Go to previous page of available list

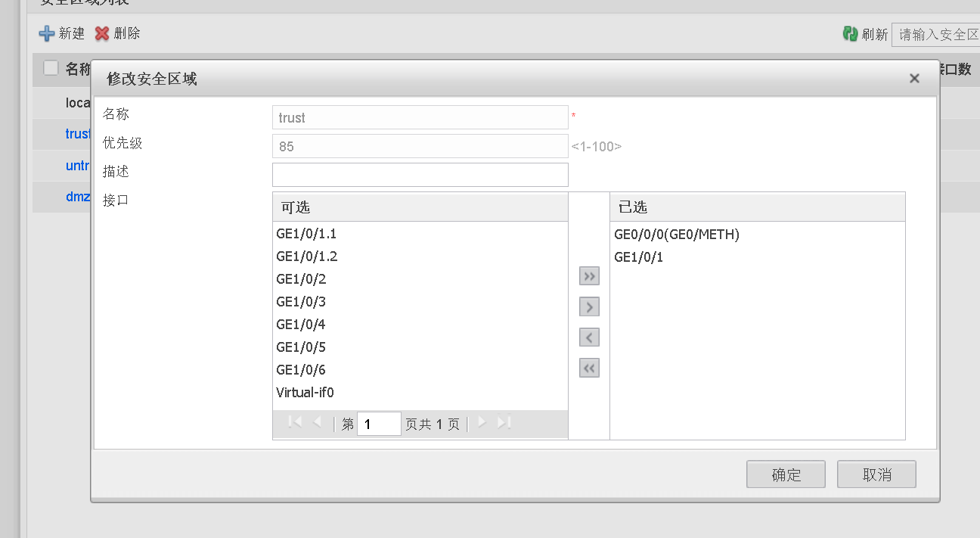coord(318,423)
